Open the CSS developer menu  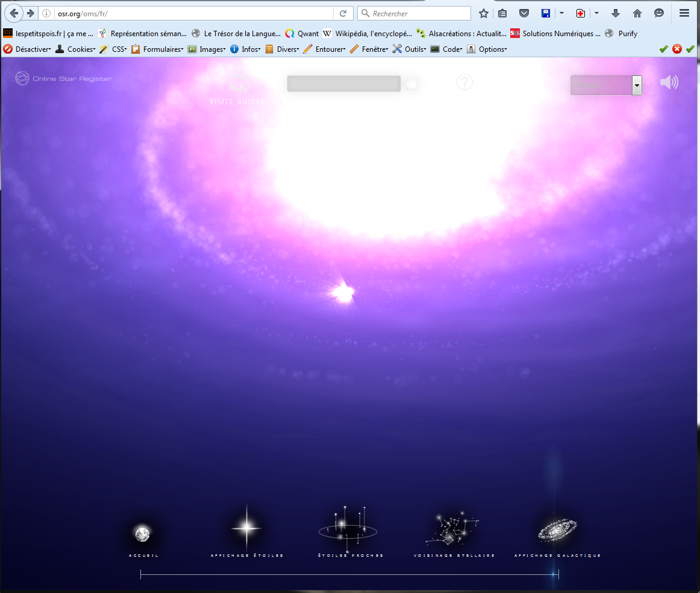click(114, 49)
